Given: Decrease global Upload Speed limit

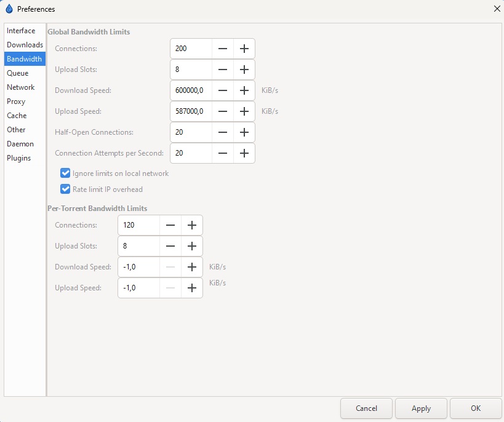Looking at the screenshot, I should coord(222,111).
